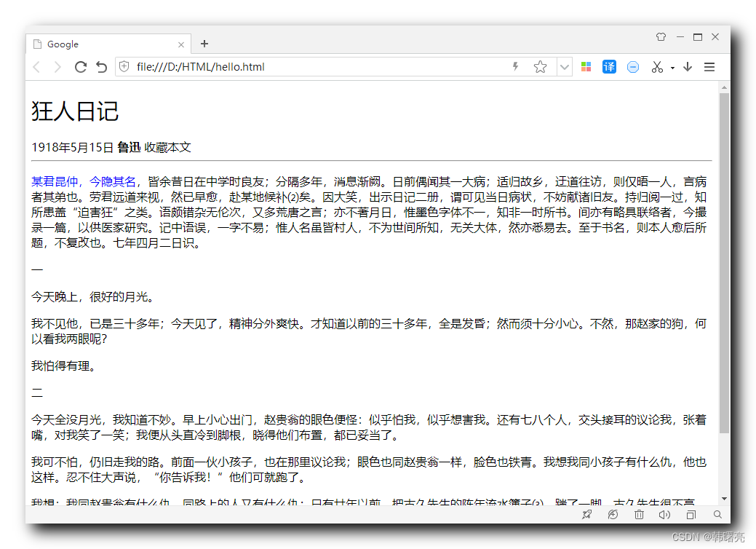Close the Google tab
The height and width of the screenshot is (549, 756).
tap(181, 45)
